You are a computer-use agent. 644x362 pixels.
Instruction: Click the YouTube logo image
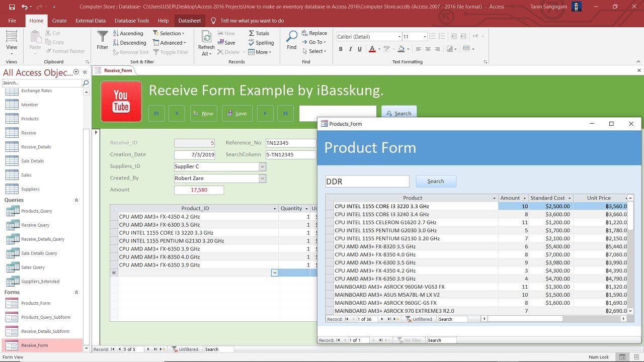point(121,102)
